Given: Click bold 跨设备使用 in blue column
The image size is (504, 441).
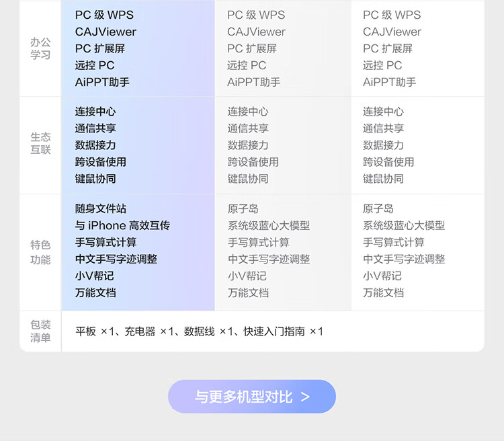Looking at the screenshot, I should tap(101, 162).
